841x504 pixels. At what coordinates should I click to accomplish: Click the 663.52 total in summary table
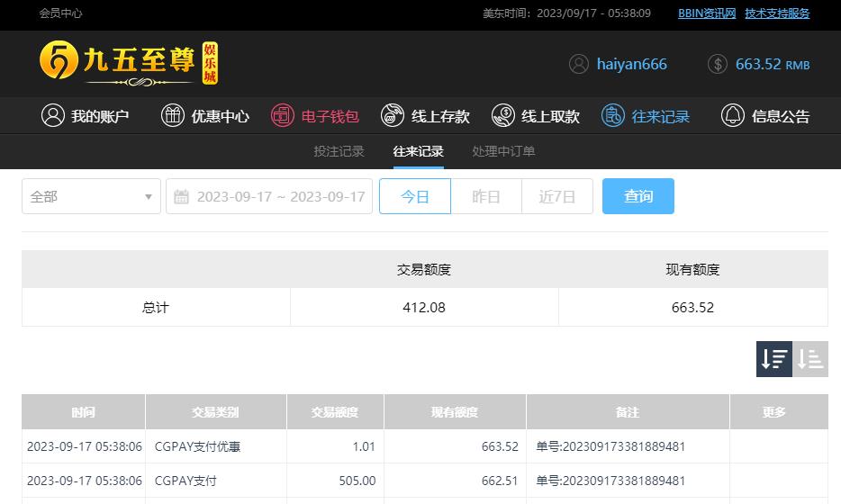point(693,308)
